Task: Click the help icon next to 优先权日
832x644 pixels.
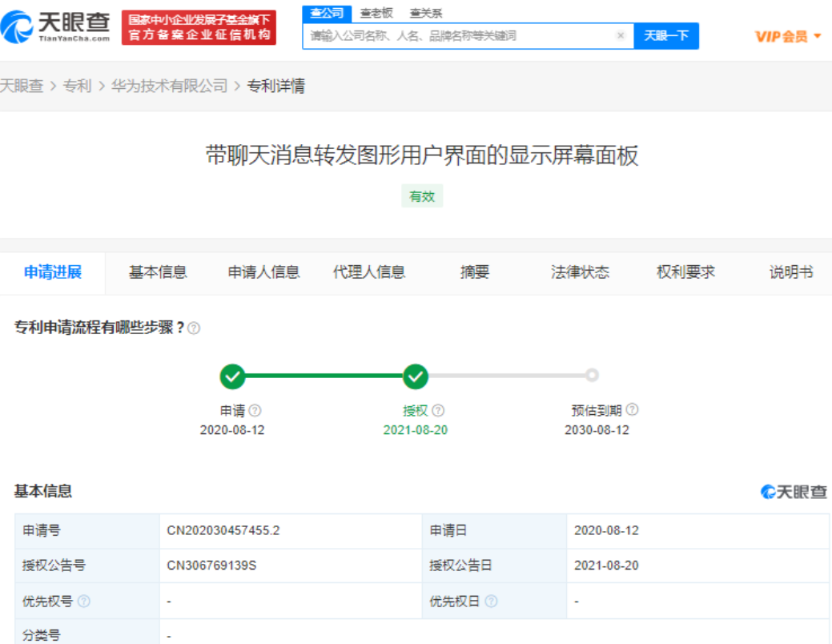Action: pyautogui.click(x=492, y=601)
